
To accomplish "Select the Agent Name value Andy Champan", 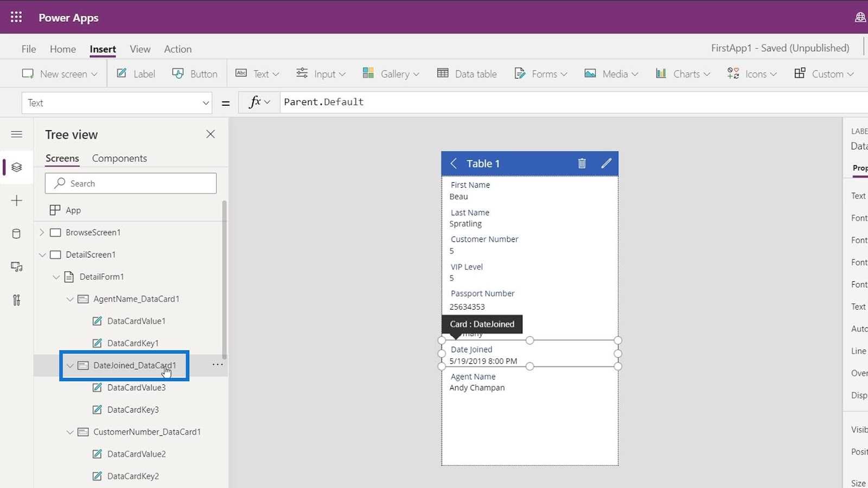I will point(477,388).
